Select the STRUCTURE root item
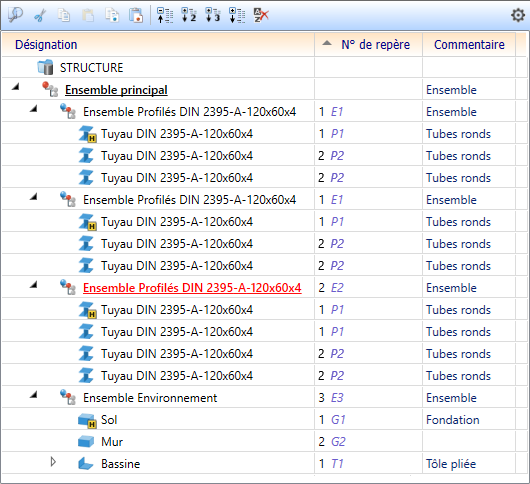 [x=91, y=68]
